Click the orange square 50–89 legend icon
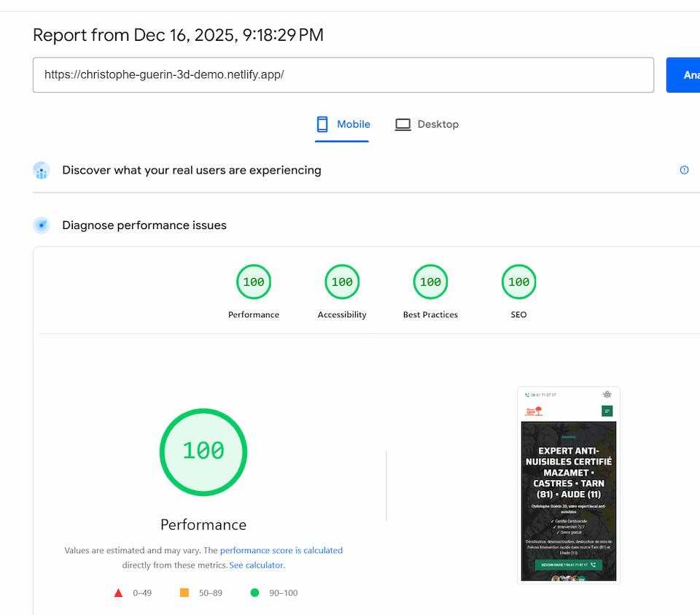Image resolution: width=700 pixels, height=615 pixels. 184,593
